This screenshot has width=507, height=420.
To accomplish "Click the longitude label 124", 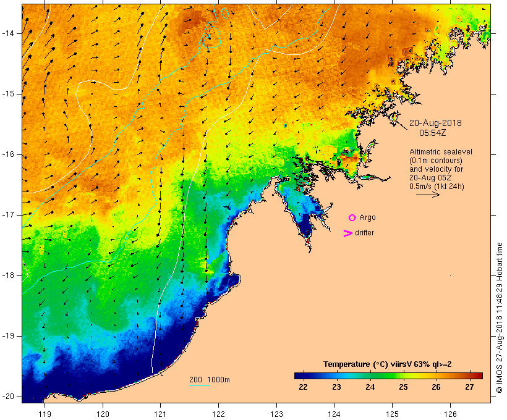I will (334, 414).
